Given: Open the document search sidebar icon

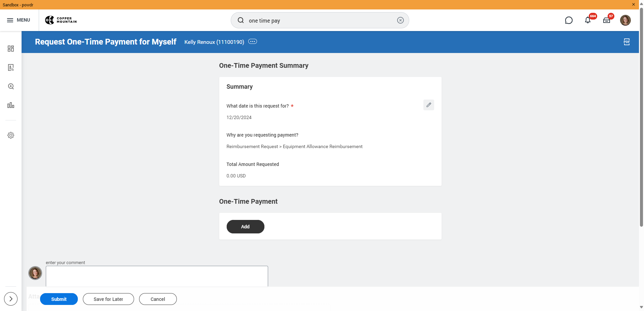Looking at the screenshot, I should tap(11, 67).
